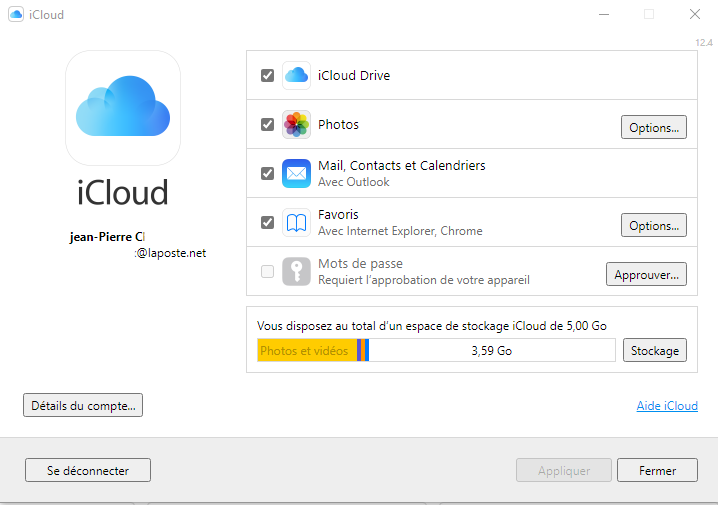
Task: Open Détails du compte
Action: (84, 405)
